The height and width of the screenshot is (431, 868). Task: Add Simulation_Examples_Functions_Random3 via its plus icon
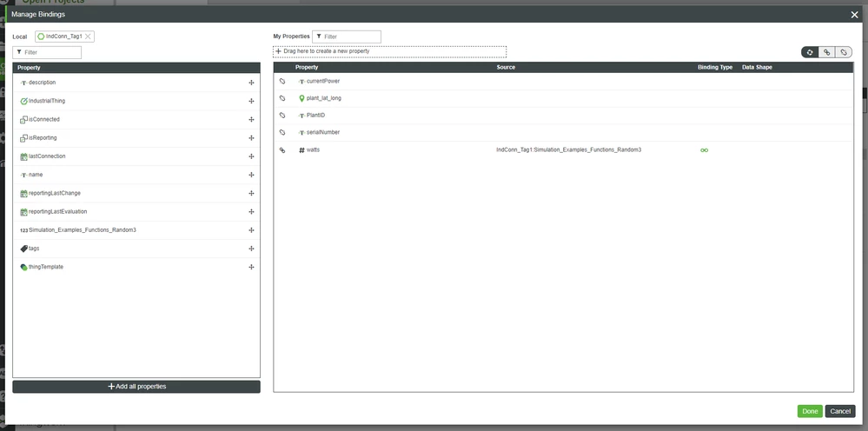251,230
